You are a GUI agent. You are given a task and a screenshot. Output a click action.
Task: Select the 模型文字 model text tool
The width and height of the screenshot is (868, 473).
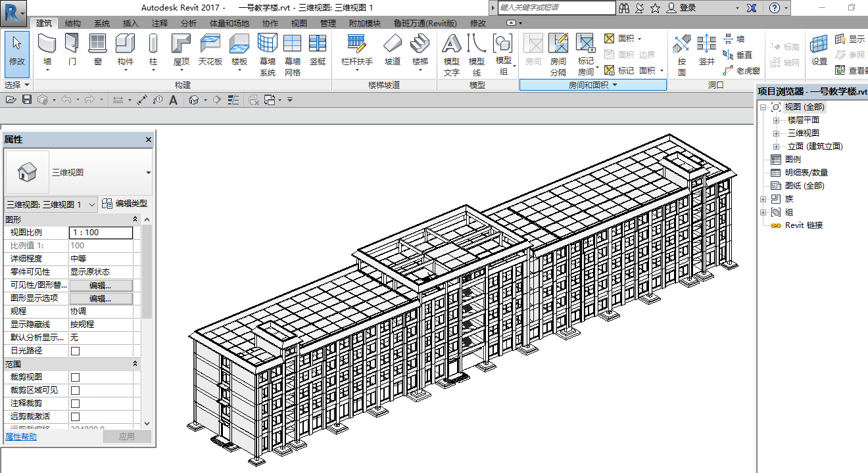[x=452, y=55]
